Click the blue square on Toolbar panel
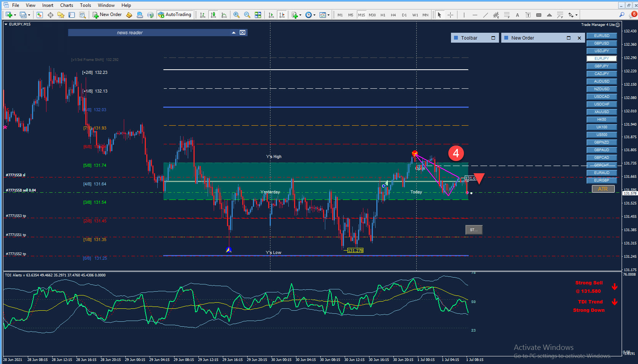The image size is (638, 364). [456, 38]
